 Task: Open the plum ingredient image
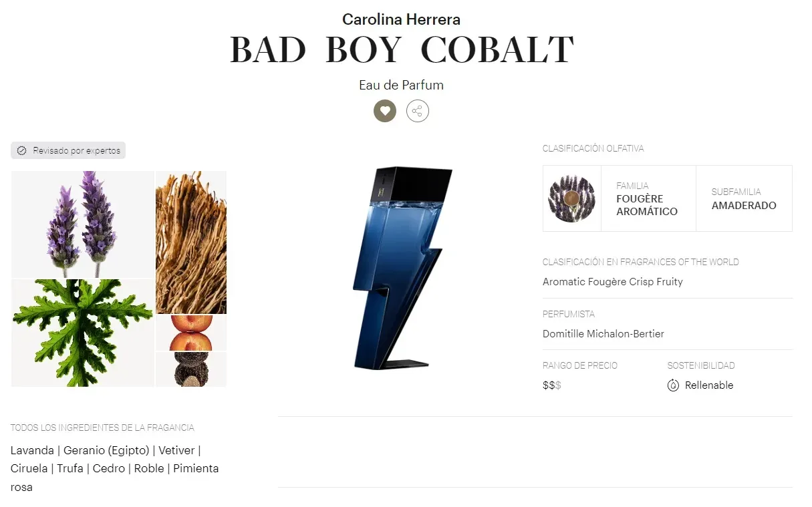pos(191,333)
